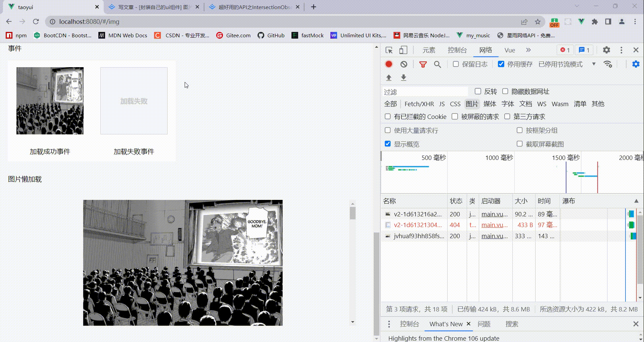Filter requests by 全部 all
Image resolution: width=644 pixels, height=342 pixels.
[390, 104]
